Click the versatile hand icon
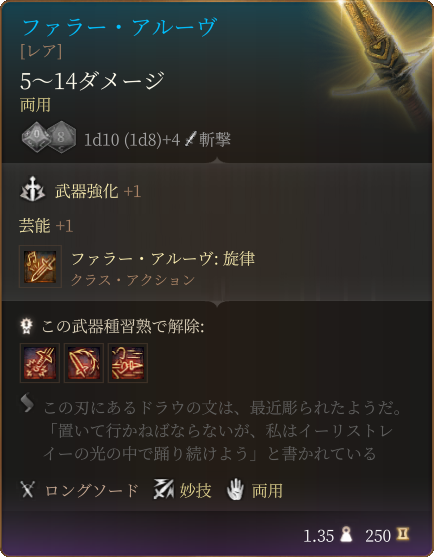Screen dimensions: 434x557 click(x=235, y=490)
